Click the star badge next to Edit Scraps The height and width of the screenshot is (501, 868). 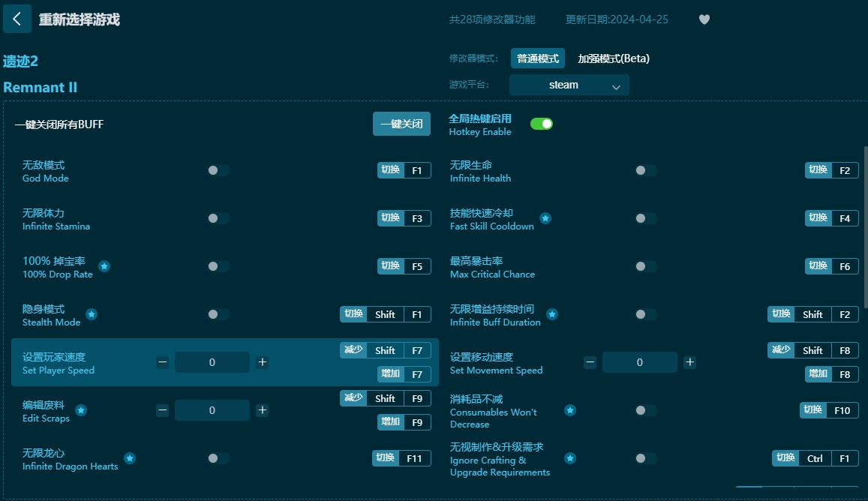coord(81,410)
